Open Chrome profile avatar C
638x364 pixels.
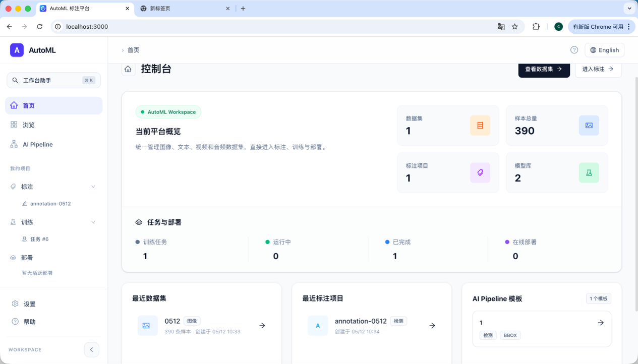(x=558, y=27)
